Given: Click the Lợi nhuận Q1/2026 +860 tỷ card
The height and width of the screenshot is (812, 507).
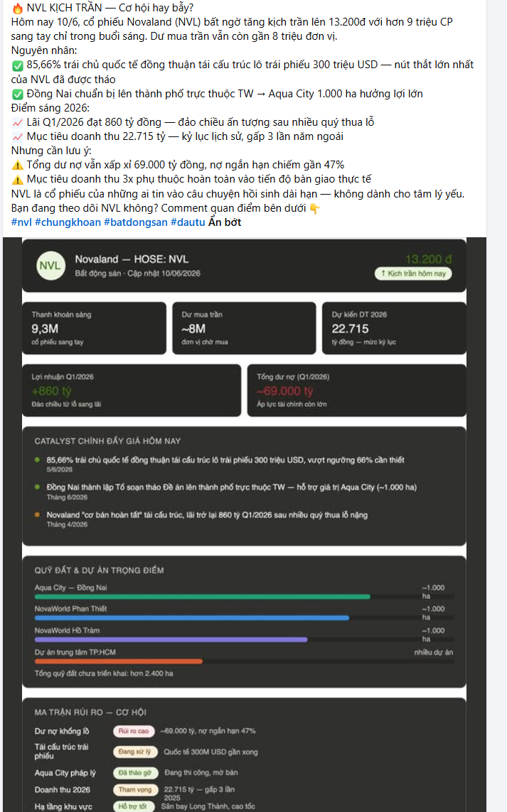Looking at the screenshot, I should (x=132, y=391).
